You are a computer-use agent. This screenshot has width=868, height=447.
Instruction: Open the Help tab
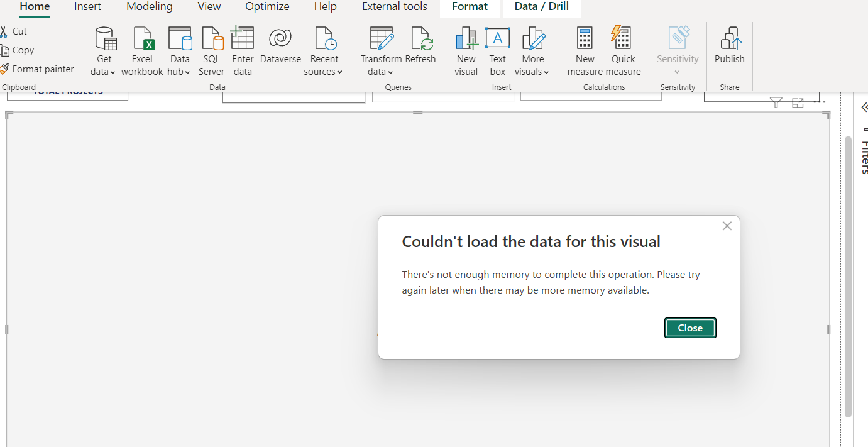click(326, 7)
